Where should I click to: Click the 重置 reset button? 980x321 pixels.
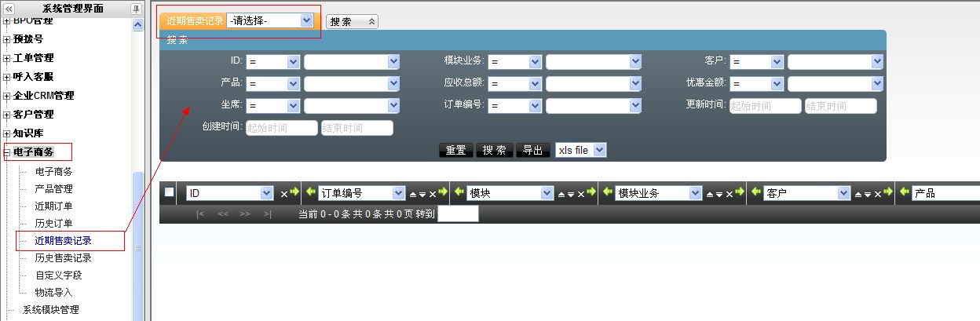pos(455,151)
